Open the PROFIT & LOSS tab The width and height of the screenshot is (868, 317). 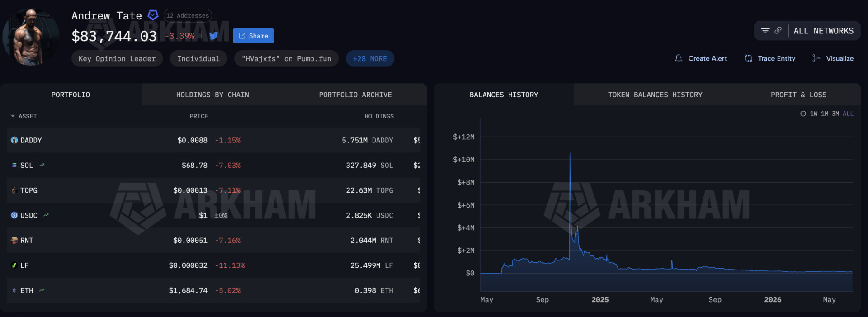pyautogui.click(x=798, y=95)
